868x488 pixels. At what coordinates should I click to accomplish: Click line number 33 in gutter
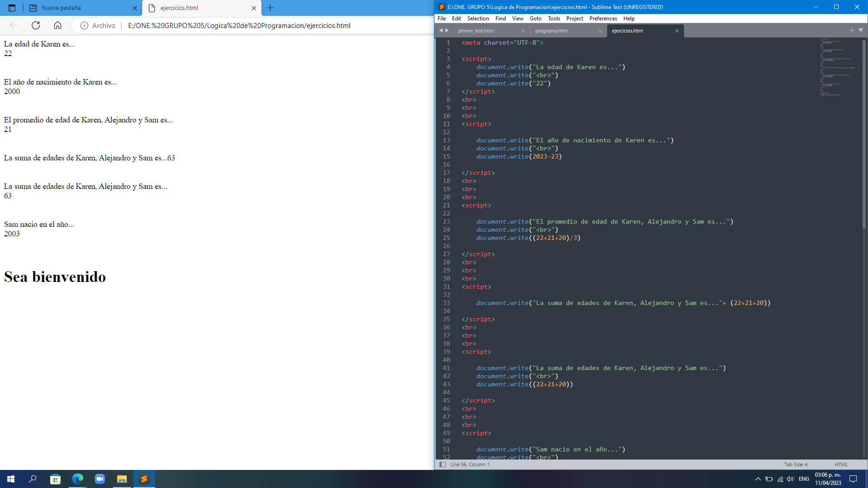[446, 303]
